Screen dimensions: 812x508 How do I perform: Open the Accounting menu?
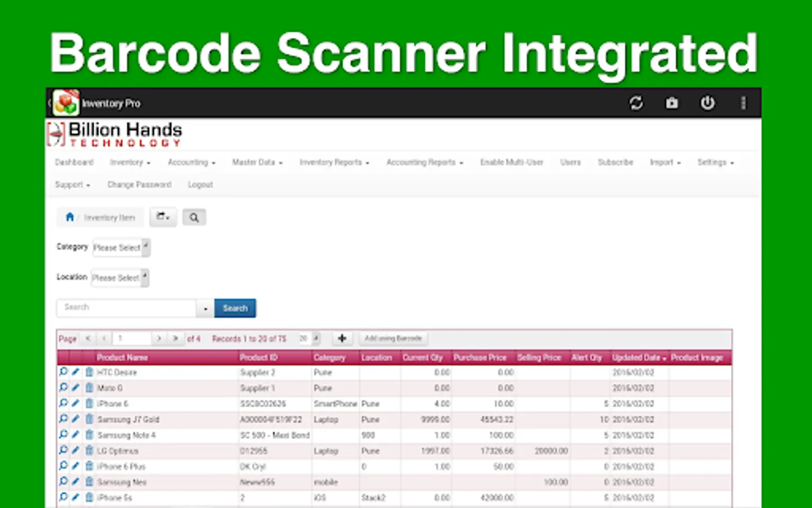(x=192, y=163)
